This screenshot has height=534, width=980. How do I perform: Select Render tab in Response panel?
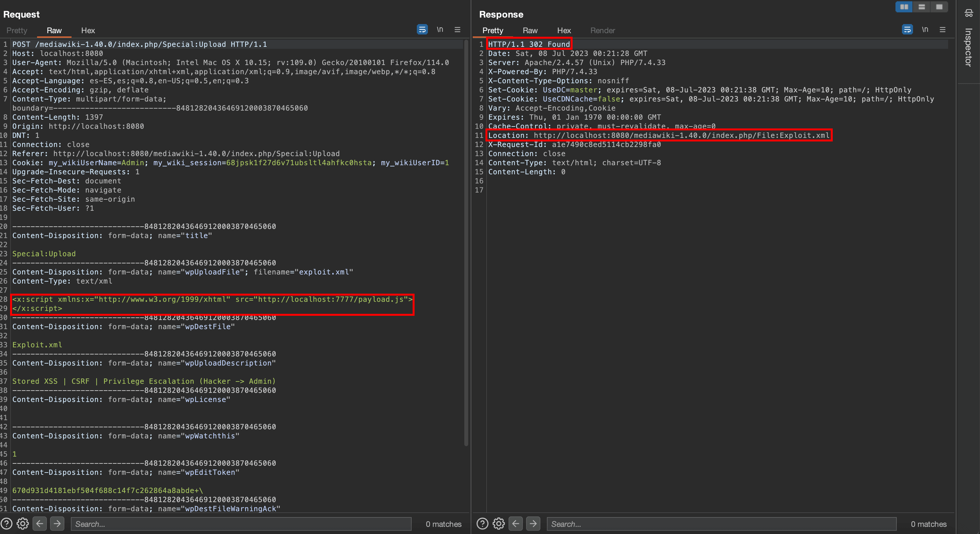[603, 31]
